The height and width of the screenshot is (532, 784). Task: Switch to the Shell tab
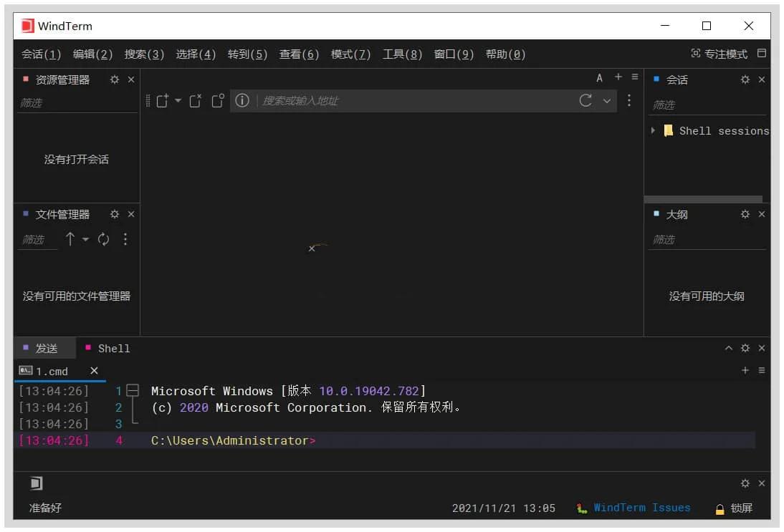click(113, 349)
